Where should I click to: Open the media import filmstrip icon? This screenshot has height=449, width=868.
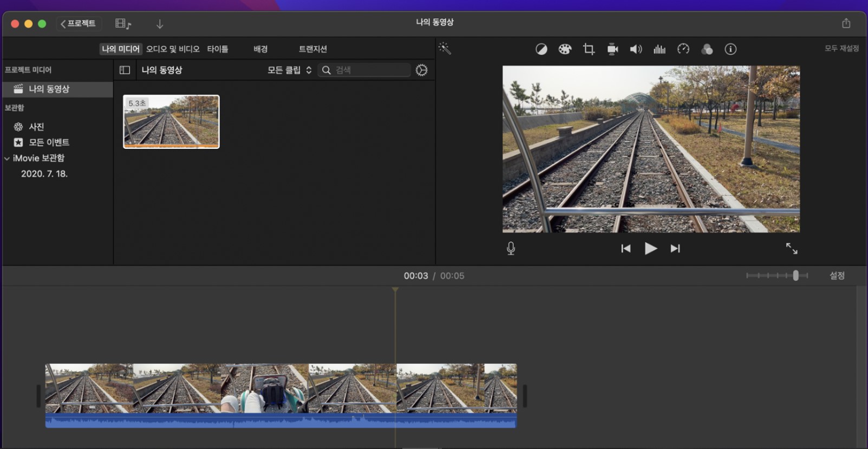pos(123,23)
